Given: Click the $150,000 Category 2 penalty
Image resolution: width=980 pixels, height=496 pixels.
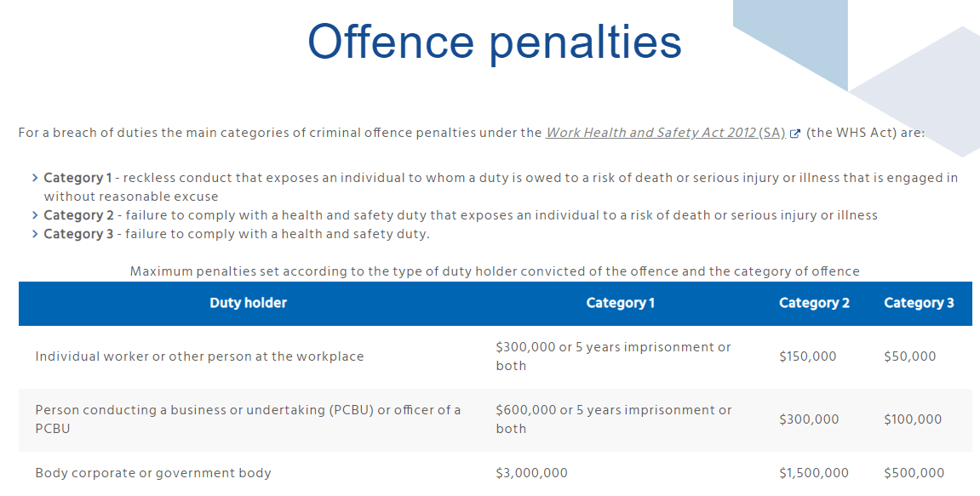Looking at the screenshot, I should 807,356.
